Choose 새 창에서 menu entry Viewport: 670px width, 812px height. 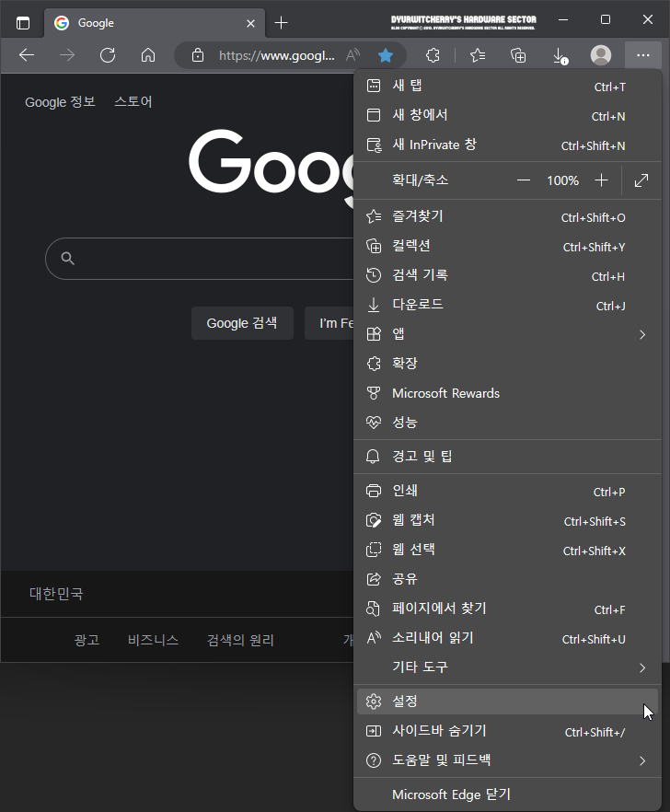(x=507, y=115)
